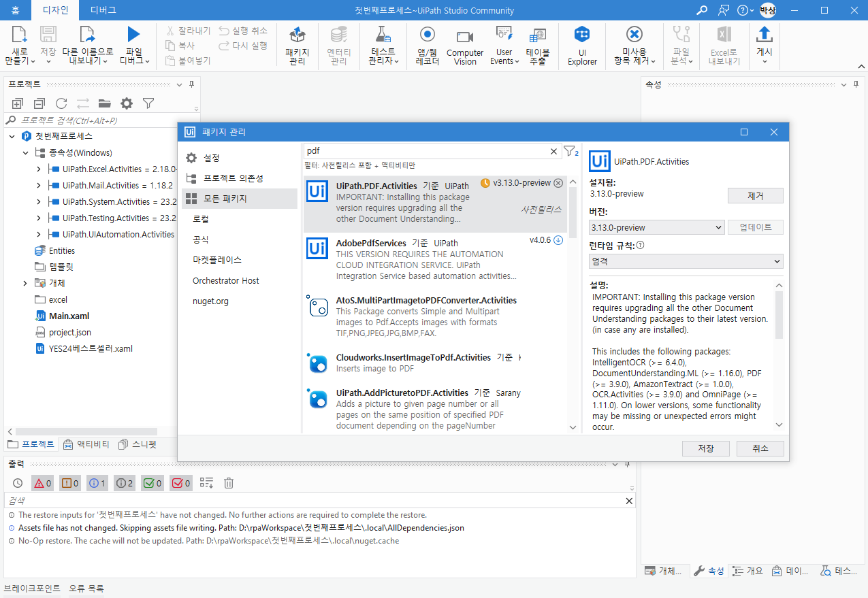Open the 오류 목록 bottom panel
Viewport: 868px width, 598px height.
click(x=86, y=588)
